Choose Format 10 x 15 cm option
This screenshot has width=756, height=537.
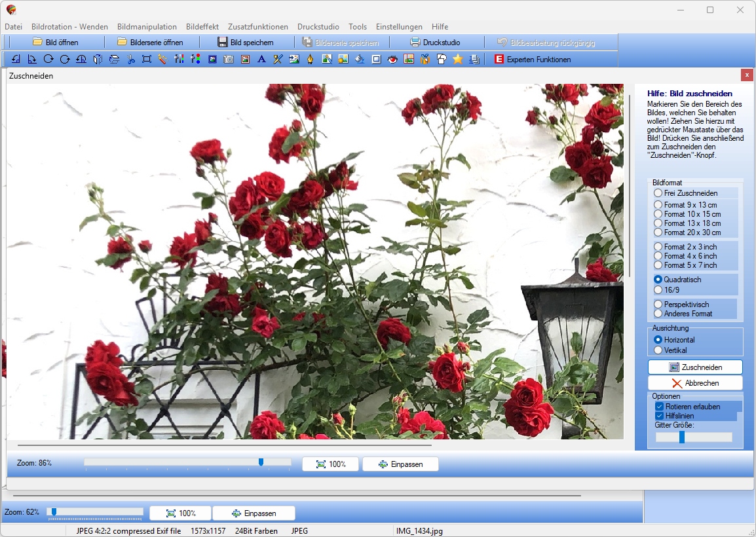(687, 214)
